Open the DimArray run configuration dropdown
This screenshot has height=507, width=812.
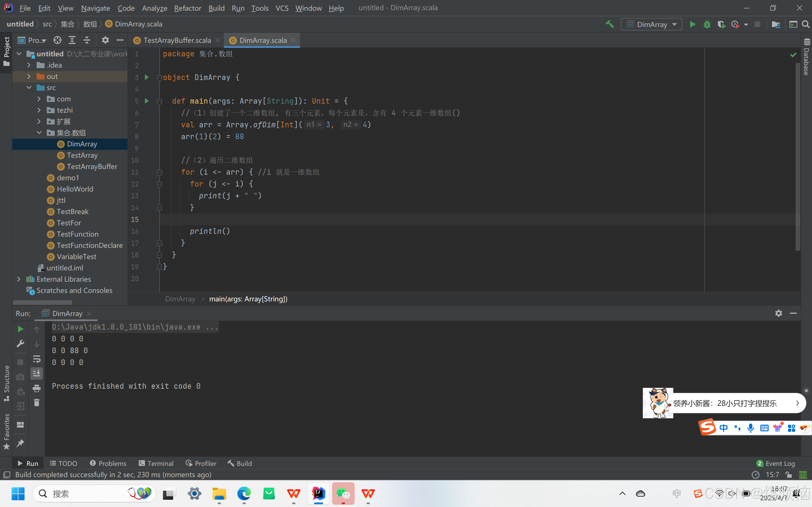click(651, 24)
